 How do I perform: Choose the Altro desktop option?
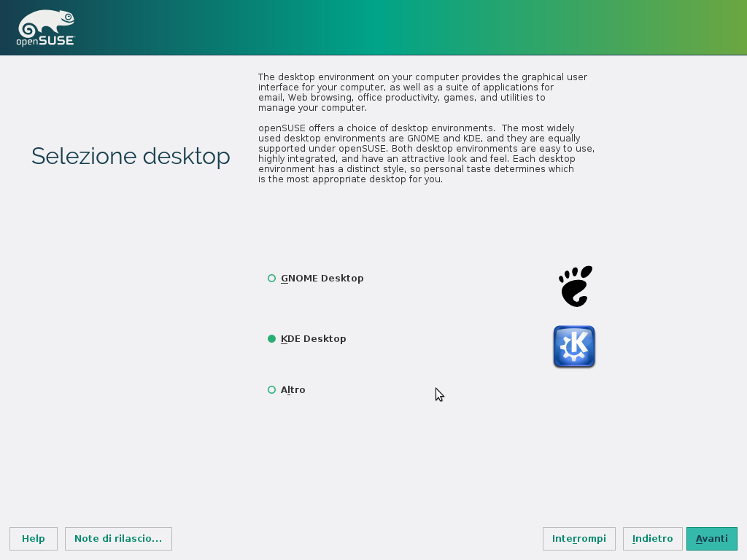click(x=271, y=389)
